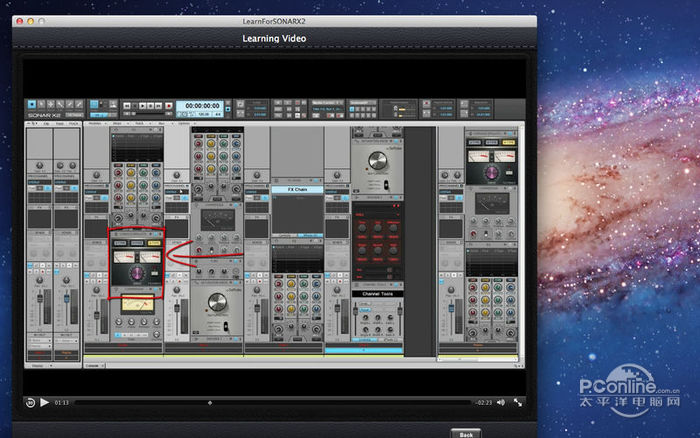
Task: Click the Learning Video heading
Action: click(x=274, y=38)
